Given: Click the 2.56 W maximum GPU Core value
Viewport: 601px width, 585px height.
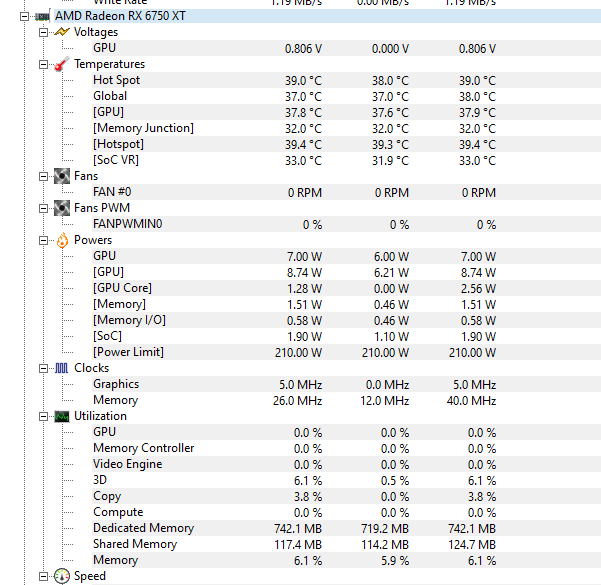Looking at the screenshot, I should pyautogui.click(x=478, y=289).
